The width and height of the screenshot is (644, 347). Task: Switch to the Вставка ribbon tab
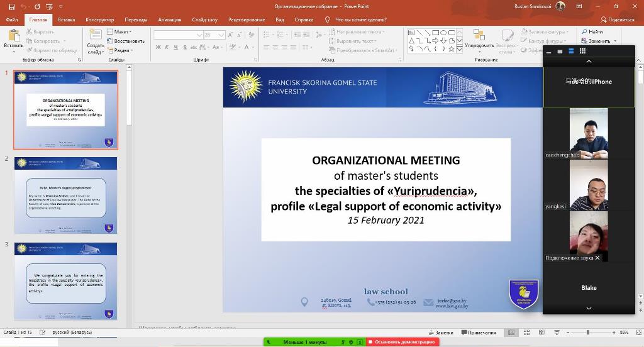(x=67, y=19)
